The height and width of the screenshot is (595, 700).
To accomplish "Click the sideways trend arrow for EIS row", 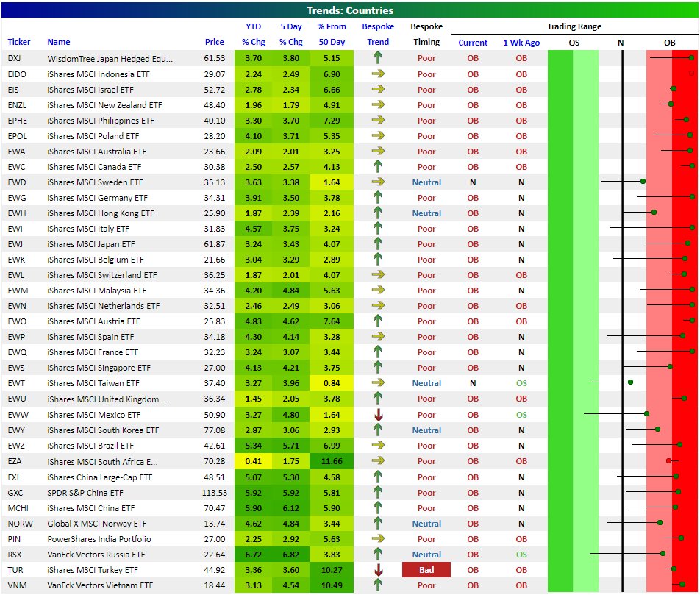I will [x=378, y=89].
